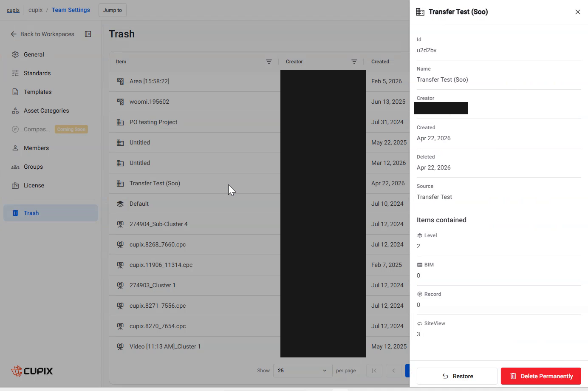Click the collapse sidebar panel icon

coord(88,34)
